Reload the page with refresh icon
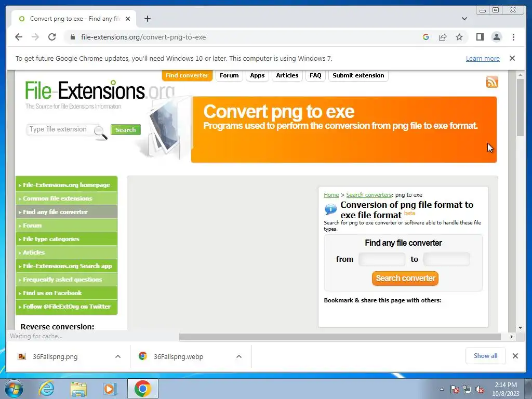This screenshot has width=532, height=399. (x=52, y=37)
